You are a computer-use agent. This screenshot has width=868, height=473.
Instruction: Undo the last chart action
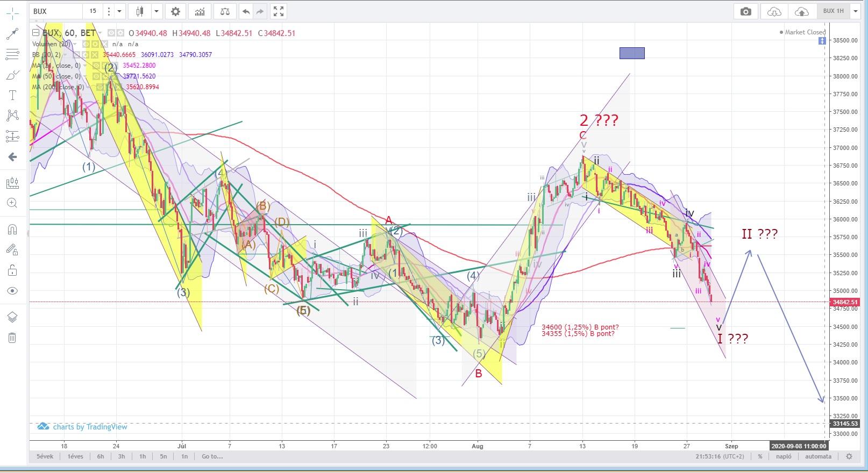(246, 11)
